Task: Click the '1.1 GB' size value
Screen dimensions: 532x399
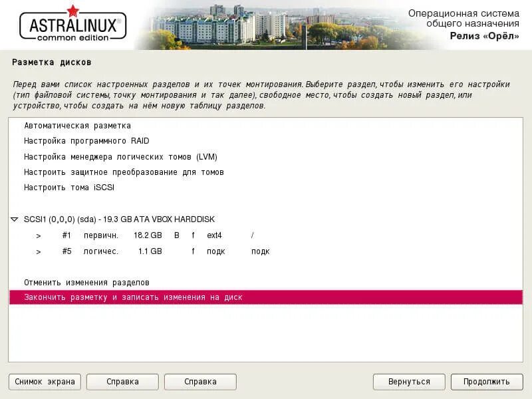Action: [x=150, y=251]
